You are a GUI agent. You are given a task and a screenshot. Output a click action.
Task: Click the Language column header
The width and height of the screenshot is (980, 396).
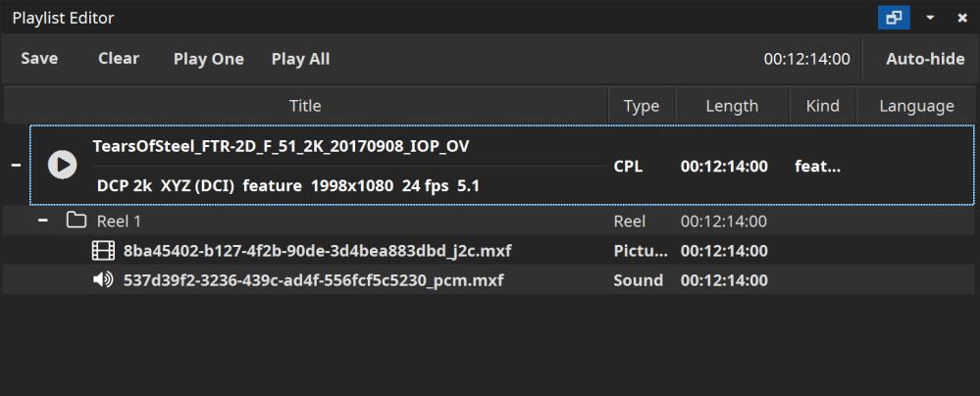pyautogui.click(x=916, y=106)
